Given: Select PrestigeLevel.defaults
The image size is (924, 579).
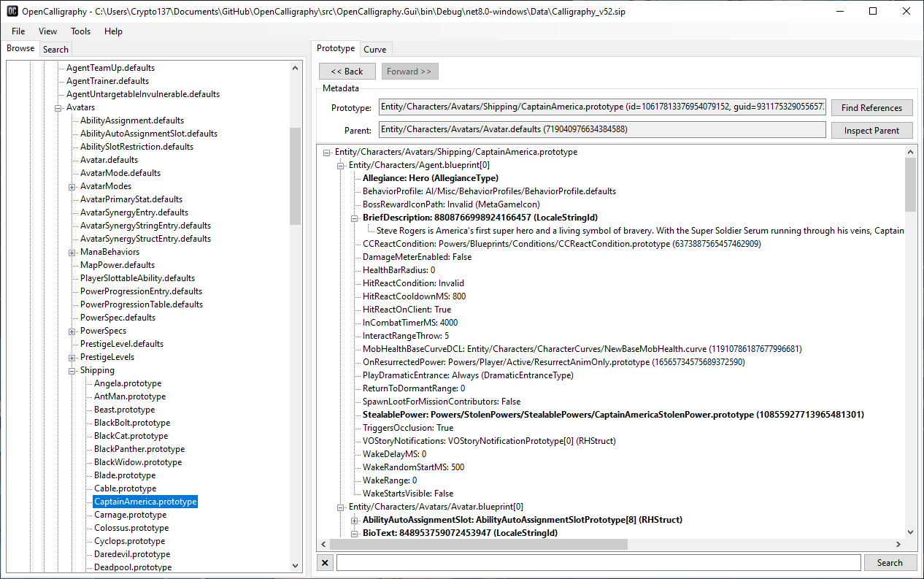Looking at the screenshot, I should 122,344.
